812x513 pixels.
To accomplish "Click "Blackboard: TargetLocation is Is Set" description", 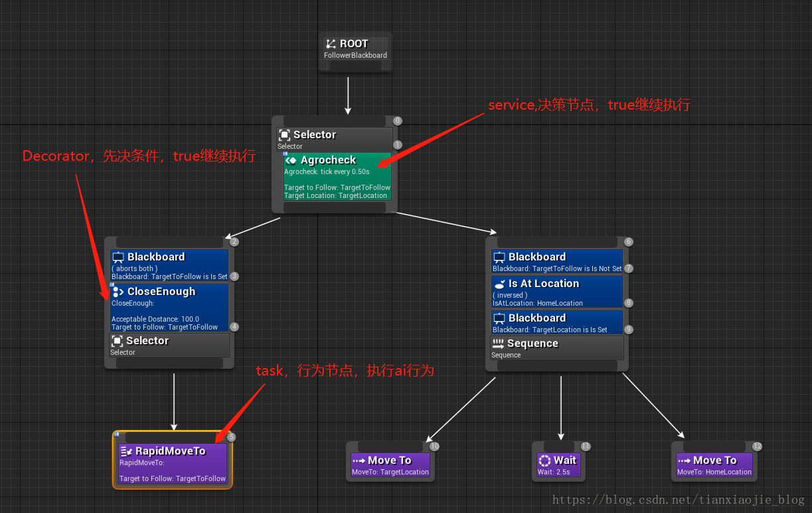I will tap(550, 330).
